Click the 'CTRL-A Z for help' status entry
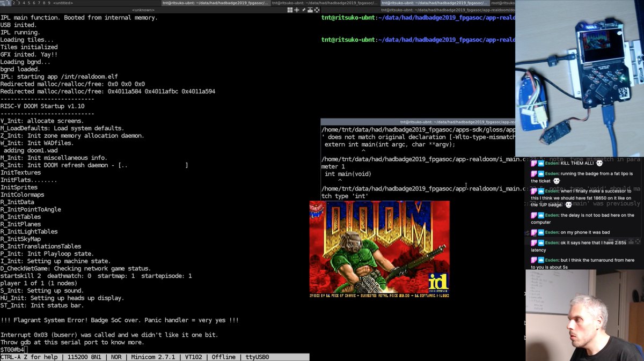Screen dimensions: 644x361 coord(30,357)
